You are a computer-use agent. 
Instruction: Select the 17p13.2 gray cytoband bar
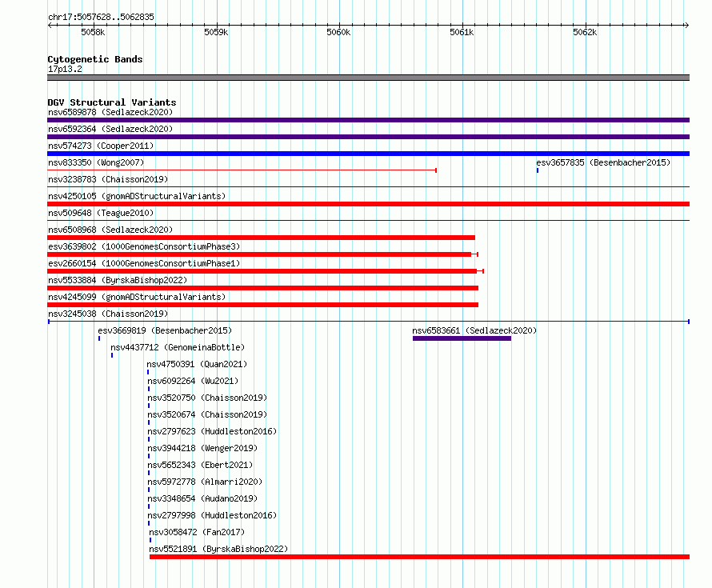pyautogui.click(x=368, y=78)
